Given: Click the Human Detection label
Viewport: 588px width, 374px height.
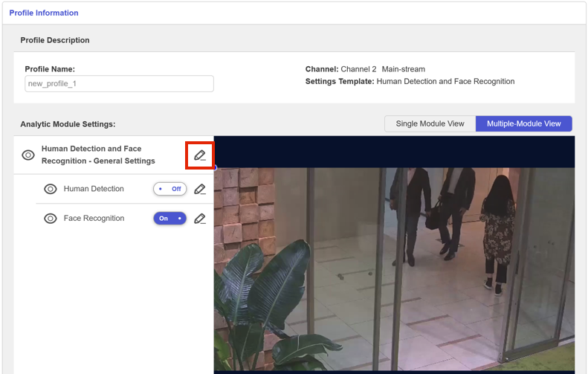Looking at the screenshot, I should click(x=94, y=189).
